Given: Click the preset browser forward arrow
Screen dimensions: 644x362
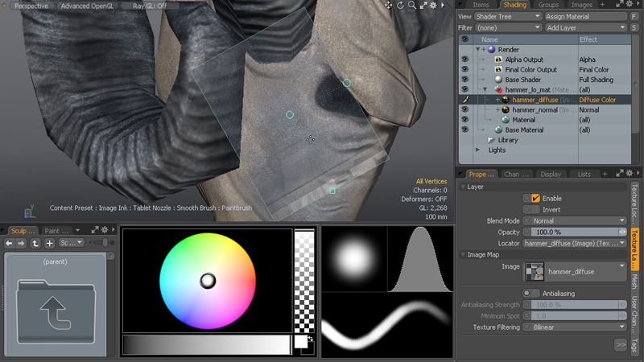Looking at the screenshot, I should [23, 242].
